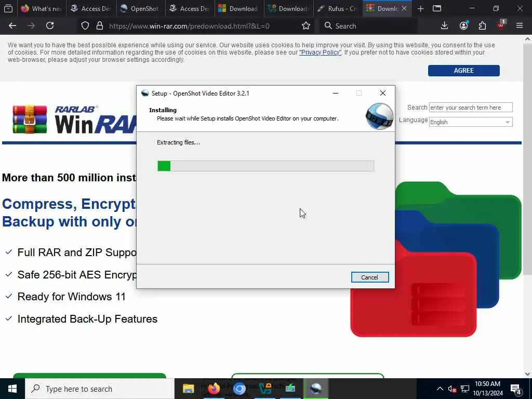This screenshot has height=399, width=532.
Task: Click Integrated Back-Up Features text
Action: click(x=87, y=319)
